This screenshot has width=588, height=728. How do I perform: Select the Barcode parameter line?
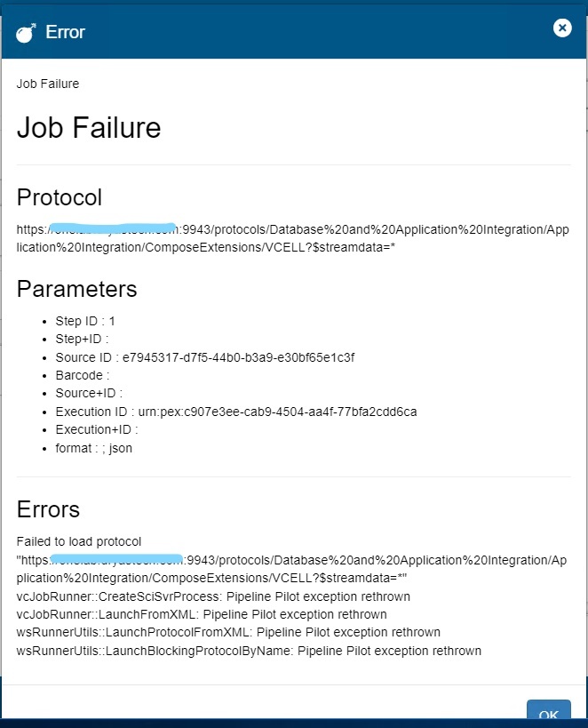[x=82, y=375]
